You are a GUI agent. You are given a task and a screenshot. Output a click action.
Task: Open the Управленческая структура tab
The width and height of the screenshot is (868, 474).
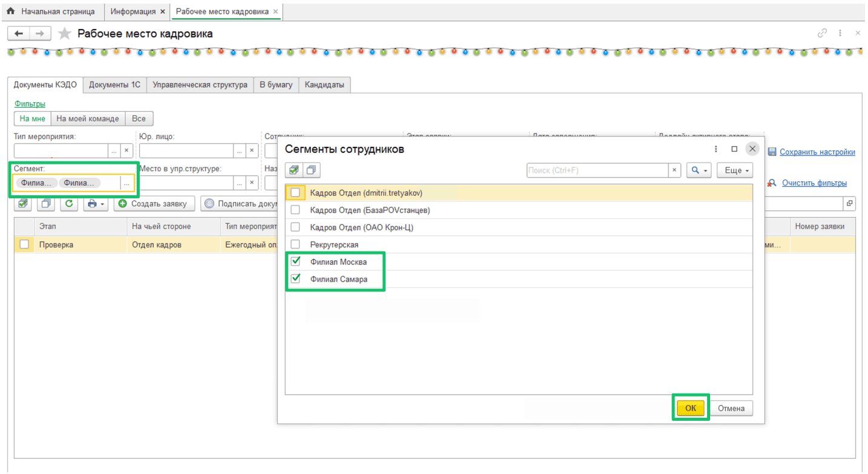click(200, 85)
